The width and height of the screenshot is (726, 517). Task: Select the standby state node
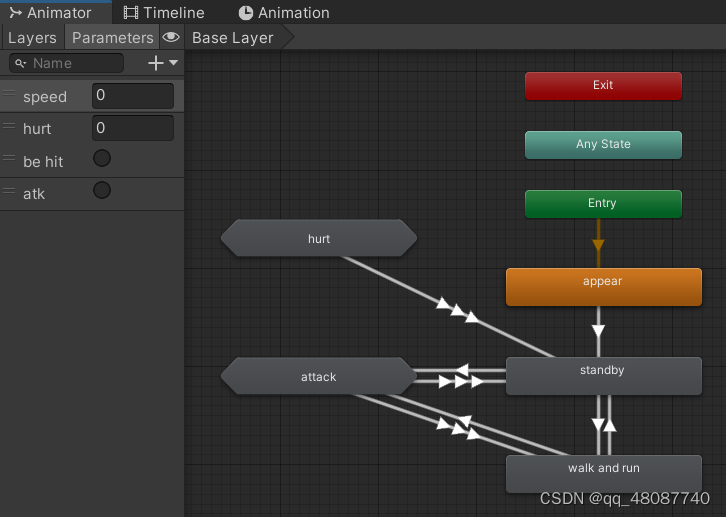604,376
